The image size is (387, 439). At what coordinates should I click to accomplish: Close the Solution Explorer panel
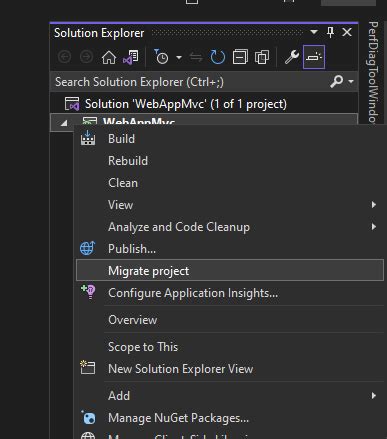click(x=347, y=32)
